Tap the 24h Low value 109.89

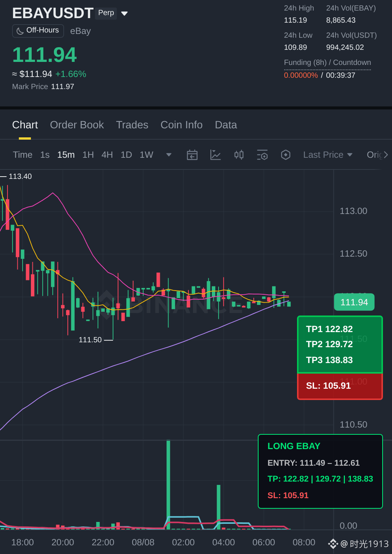296,48
